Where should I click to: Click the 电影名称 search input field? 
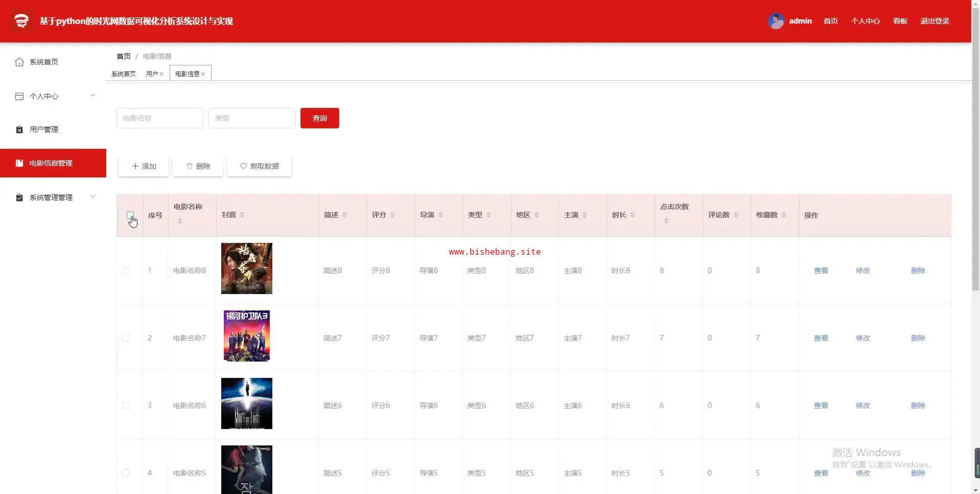(159, 118)
